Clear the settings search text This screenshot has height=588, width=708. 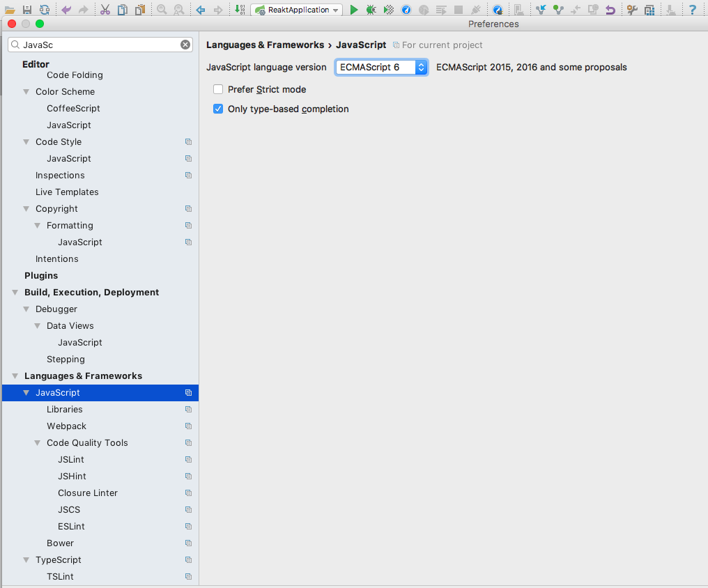pyautogui.click(x=185, y=45)
